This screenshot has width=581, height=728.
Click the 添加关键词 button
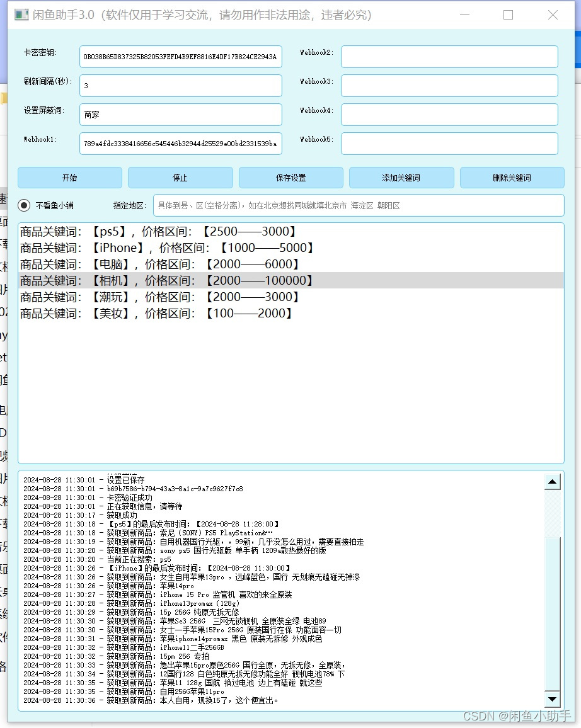pos(401,178)
